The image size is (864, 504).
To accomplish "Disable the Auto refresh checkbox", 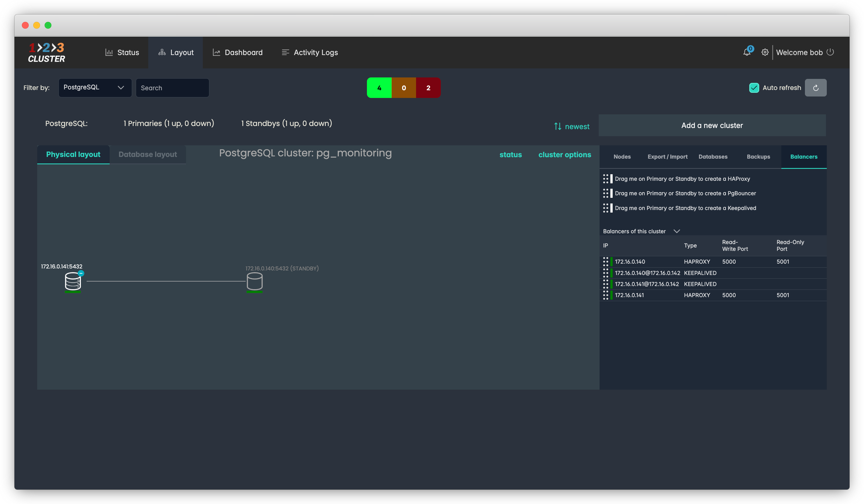I will 754,88.
